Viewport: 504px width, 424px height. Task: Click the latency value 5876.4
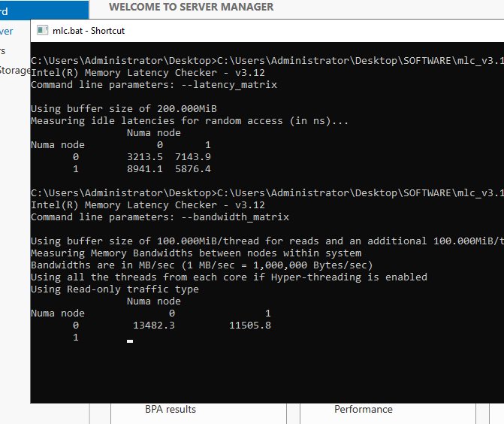[x=193, y=169]
